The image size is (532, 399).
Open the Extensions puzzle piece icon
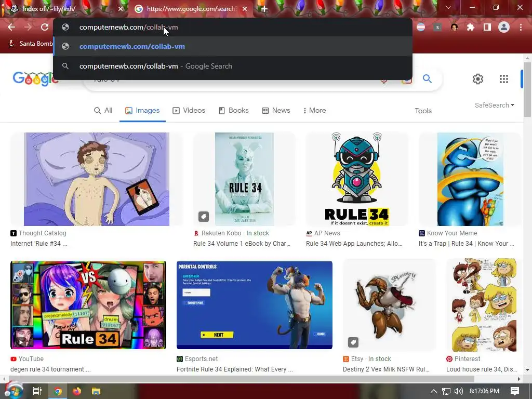[471, 27]
